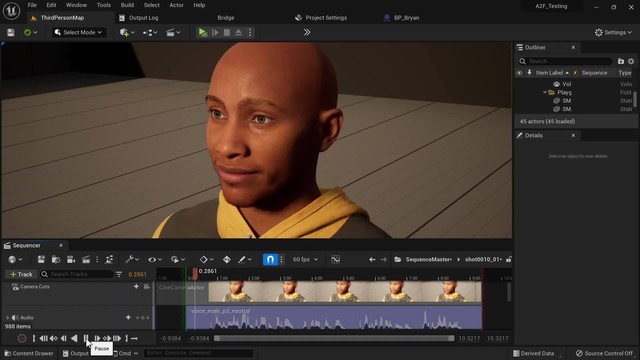
Task: Open the Edit menu
Action: pos(51,5)
